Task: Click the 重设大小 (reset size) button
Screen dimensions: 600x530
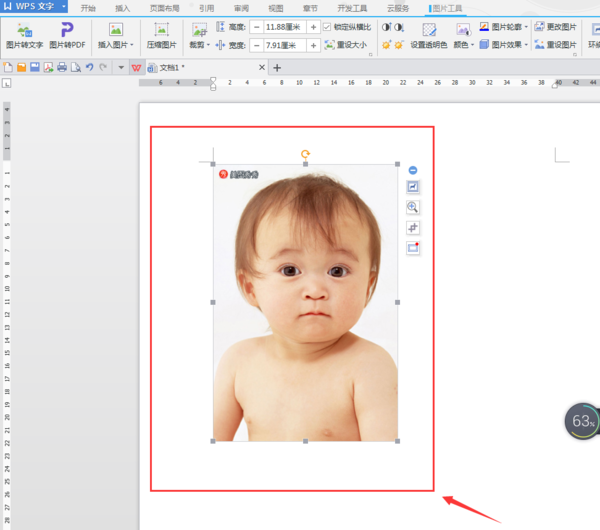Action: coord(346,45)
